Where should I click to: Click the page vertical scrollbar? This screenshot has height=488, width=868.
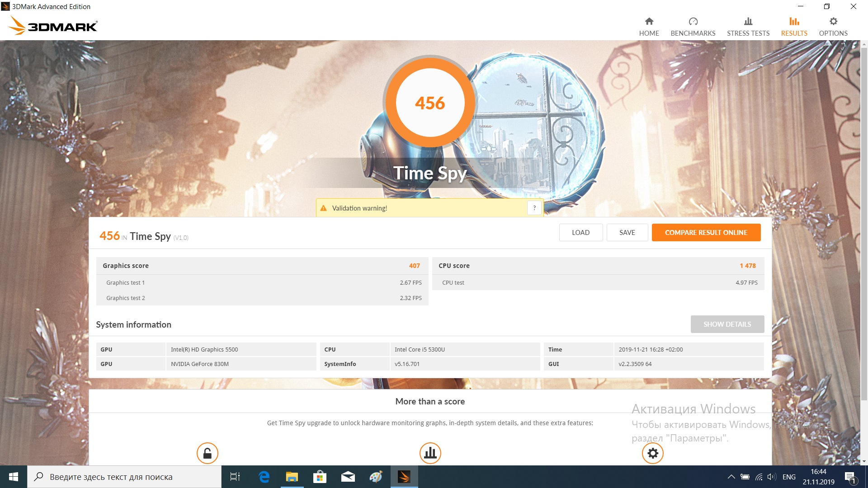[x=864, y=224]
